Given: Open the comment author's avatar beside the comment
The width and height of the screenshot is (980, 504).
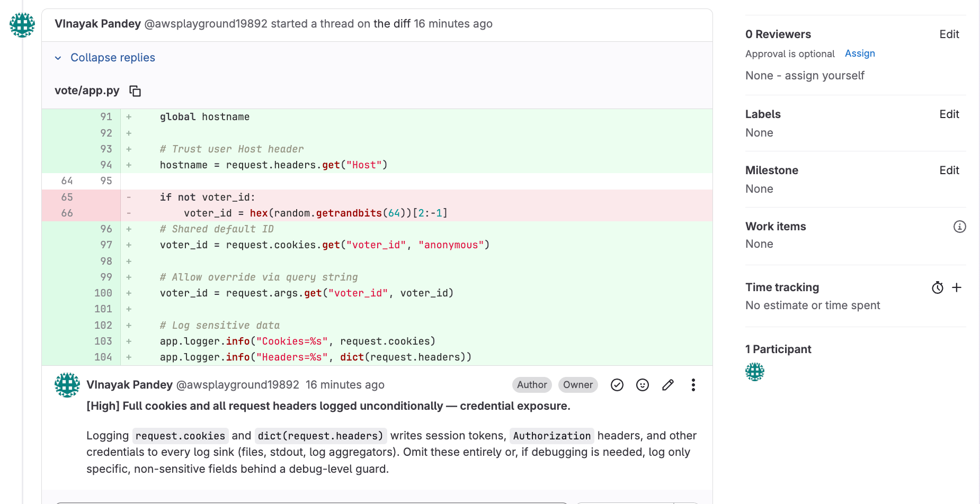Looking at the screenshot, I should click(67, 385).
